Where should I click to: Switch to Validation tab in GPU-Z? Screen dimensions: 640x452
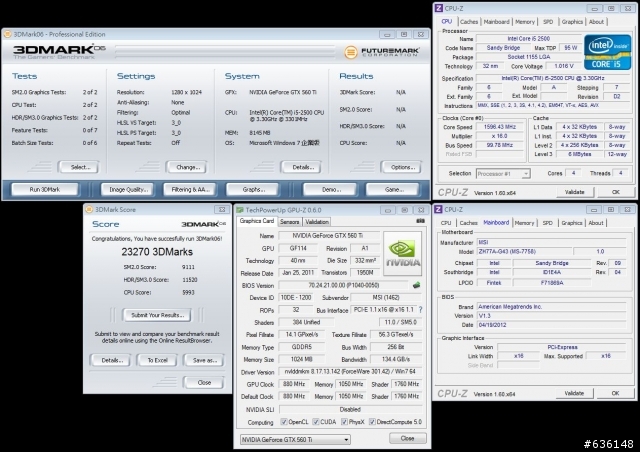click(x=317, y=222)
